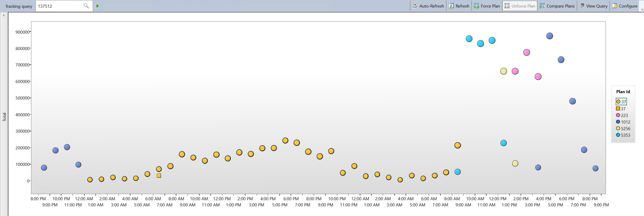Open Compare Plans from the toolbar
The width and height of the screenshot is (644, 216).
click(557, 6)
